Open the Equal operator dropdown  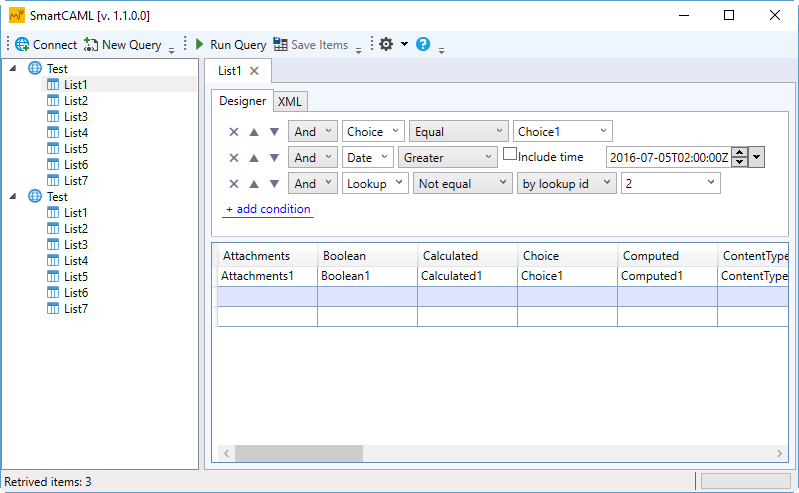[459, 132]
